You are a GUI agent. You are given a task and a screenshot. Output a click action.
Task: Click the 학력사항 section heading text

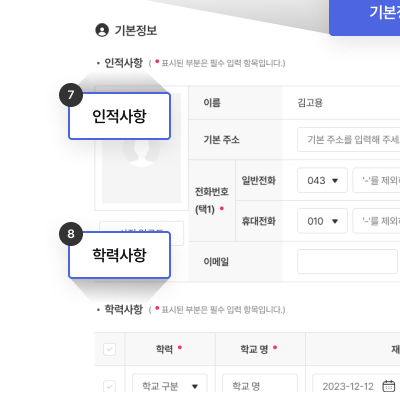124,309
